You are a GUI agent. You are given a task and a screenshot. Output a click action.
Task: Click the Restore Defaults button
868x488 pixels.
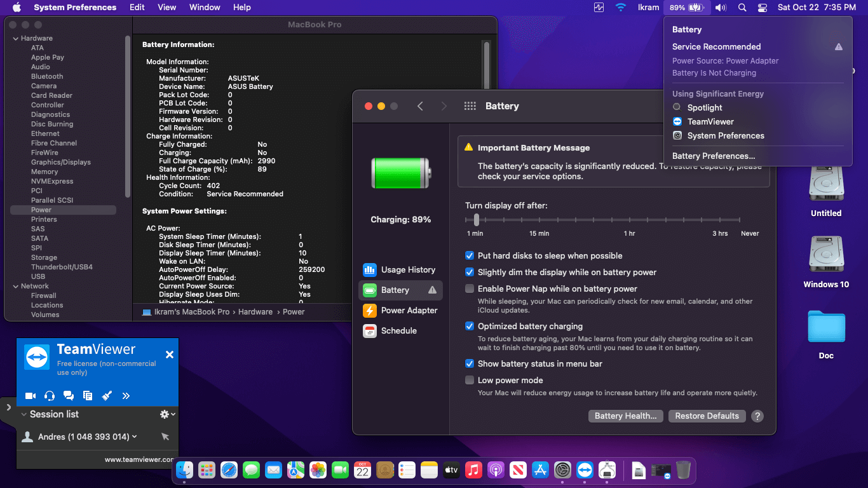(707, 416)
